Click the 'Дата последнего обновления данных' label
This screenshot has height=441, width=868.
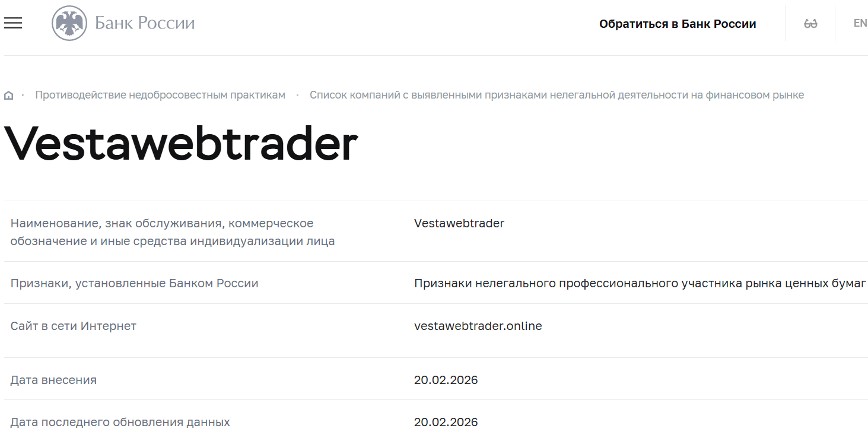120,422
